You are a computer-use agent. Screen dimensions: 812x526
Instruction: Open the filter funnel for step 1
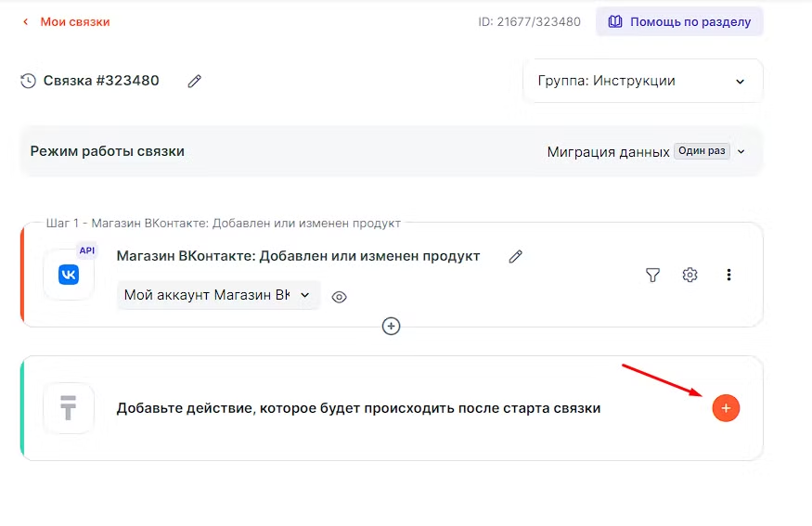653,275
